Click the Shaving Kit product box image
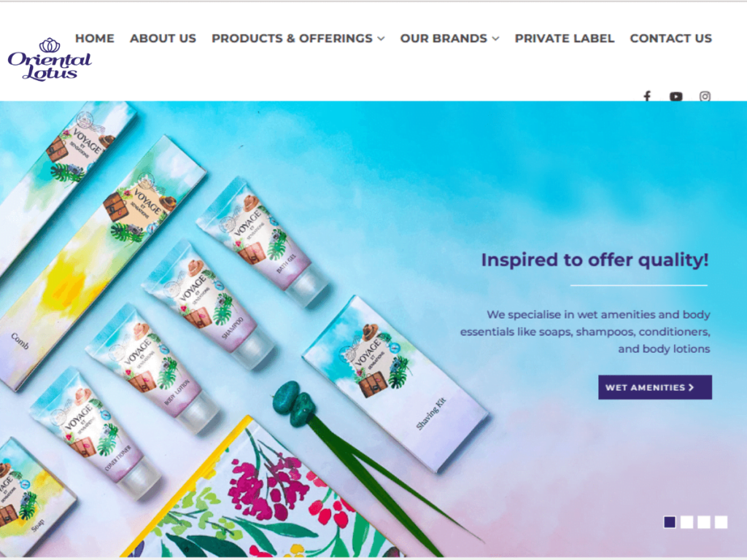The height and width of the screenshot is (560, 747). (396, 384)
